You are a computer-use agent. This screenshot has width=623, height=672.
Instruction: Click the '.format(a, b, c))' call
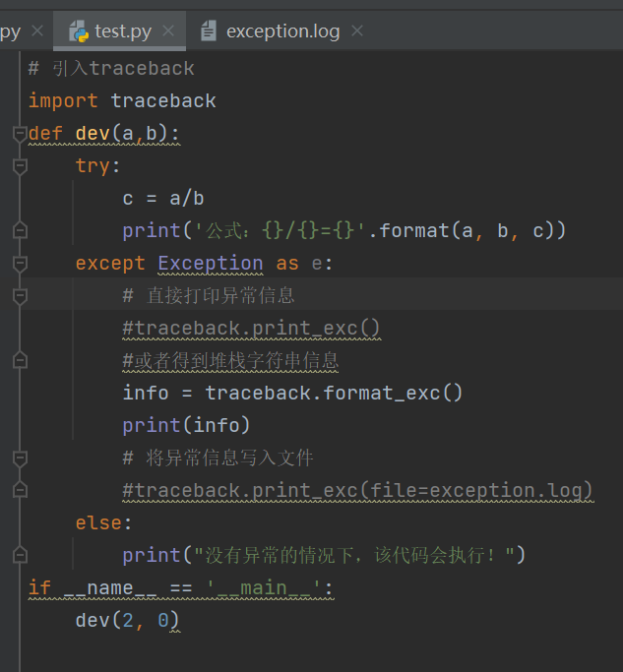pos(467,231)
